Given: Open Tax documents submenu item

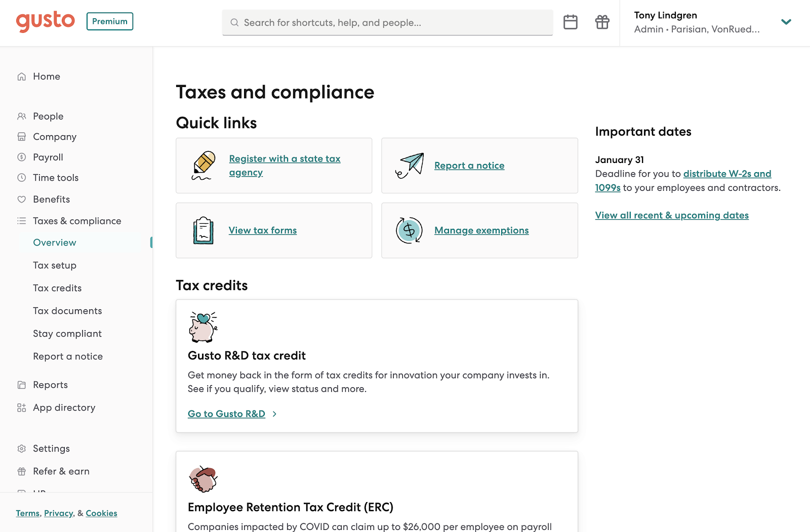Looking at the screenshot, I should (x=67, y=311).
